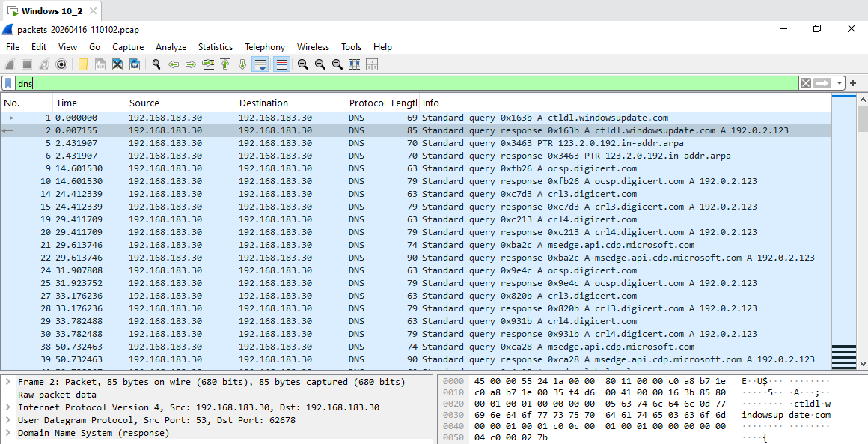Reset text to normal size
Screen dimensions: 868x444
[337, 65]
